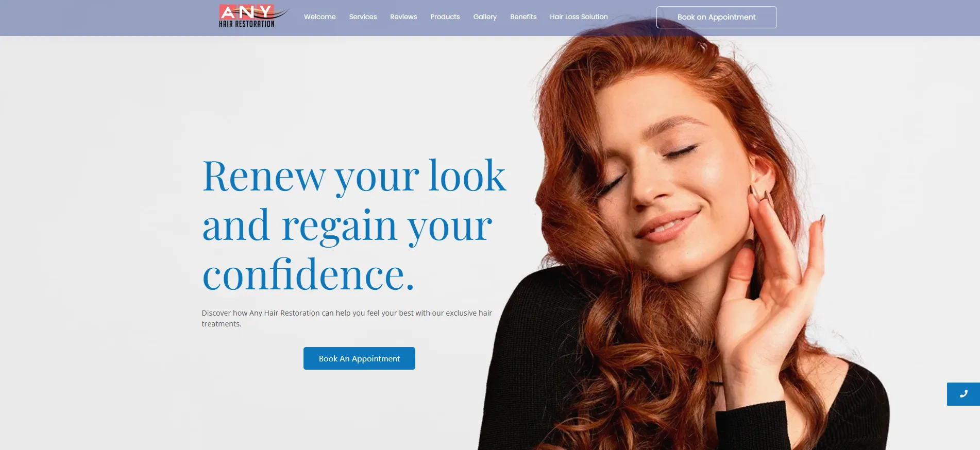Click the 'Renew your look' headline line
The height and width of the screenshot is (450, 980).
[354, 176]
